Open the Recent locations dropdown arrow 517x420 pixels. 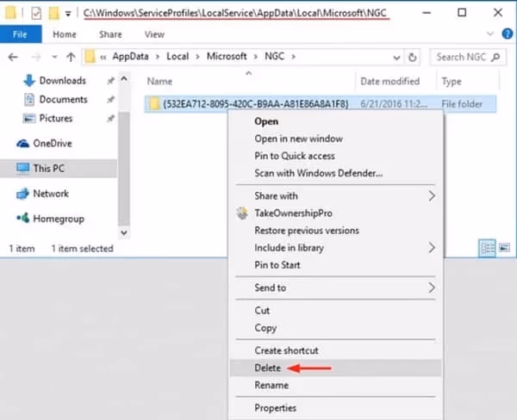[x=54, y=58]
